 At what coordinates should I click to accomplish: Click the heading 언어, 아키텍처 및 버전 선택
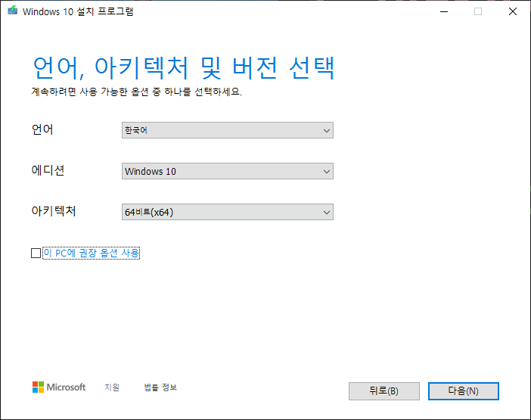tap(184, 68)
